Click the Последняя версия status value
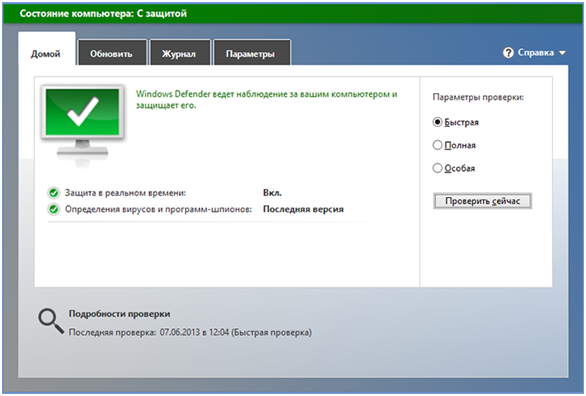 point(303,209)
